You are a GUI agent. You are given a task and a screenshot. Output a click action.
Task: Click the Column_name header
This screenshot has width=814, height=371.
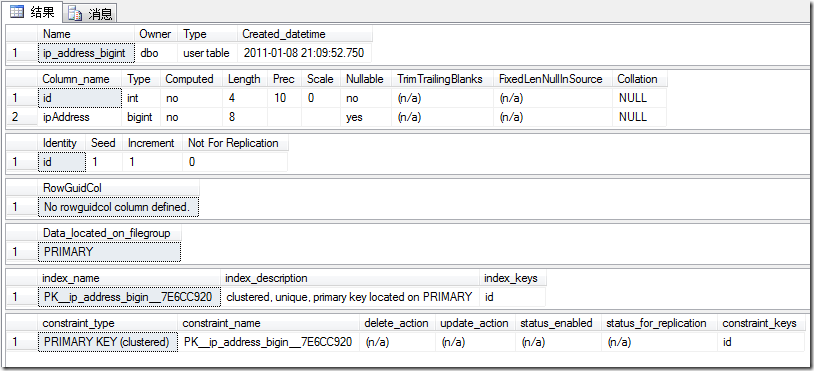coord(80,79)
